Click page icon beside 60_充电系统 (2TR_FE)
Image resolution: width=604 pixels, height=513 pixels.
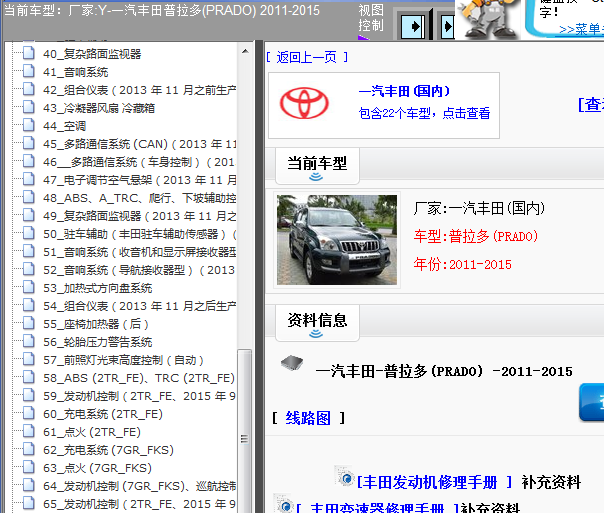tap(29, 413)
